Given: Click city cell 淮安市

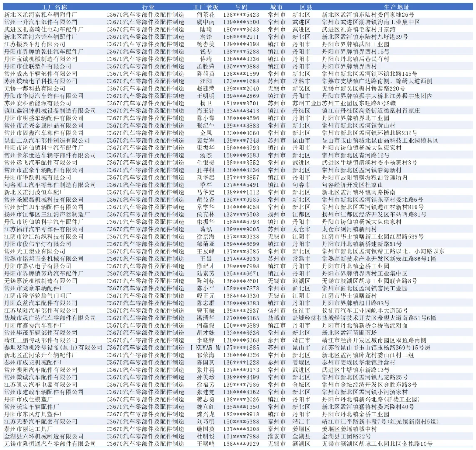Looking at the screenshot, I should [x=277, y=436].
